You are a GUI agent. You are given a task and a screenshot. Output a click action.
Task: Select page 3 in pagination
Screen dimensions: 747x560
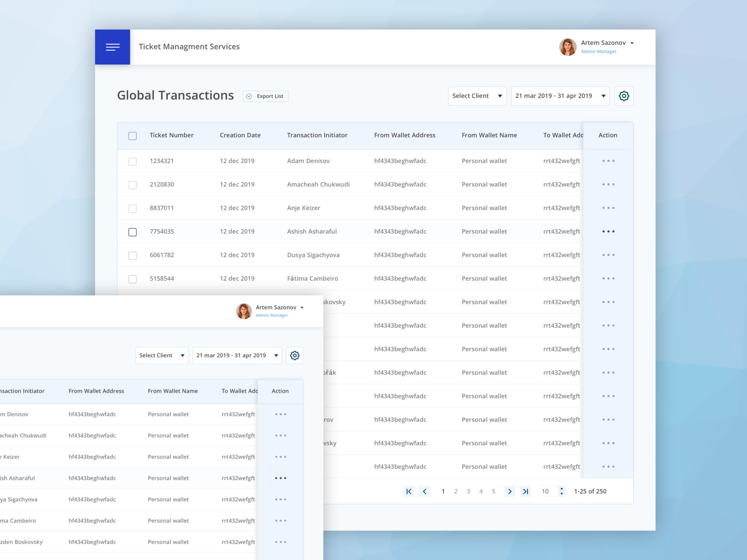tap(468, 491)
